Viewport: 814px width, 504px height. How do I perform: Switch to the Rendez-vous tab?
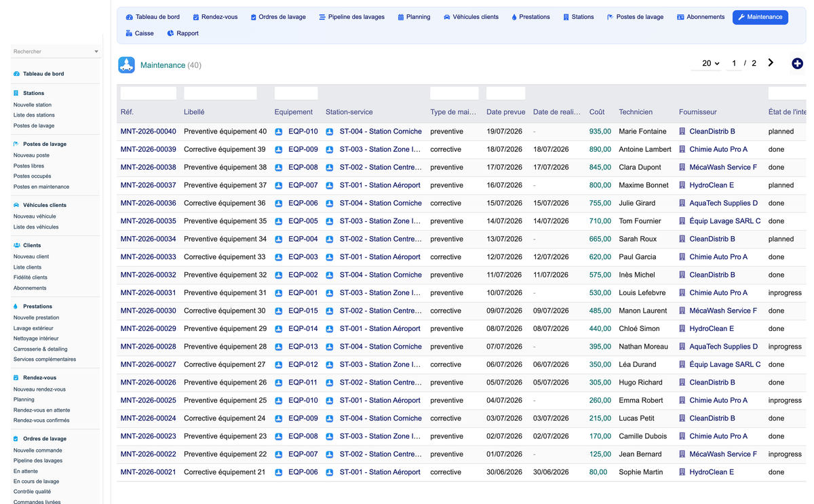coord(215,17)
